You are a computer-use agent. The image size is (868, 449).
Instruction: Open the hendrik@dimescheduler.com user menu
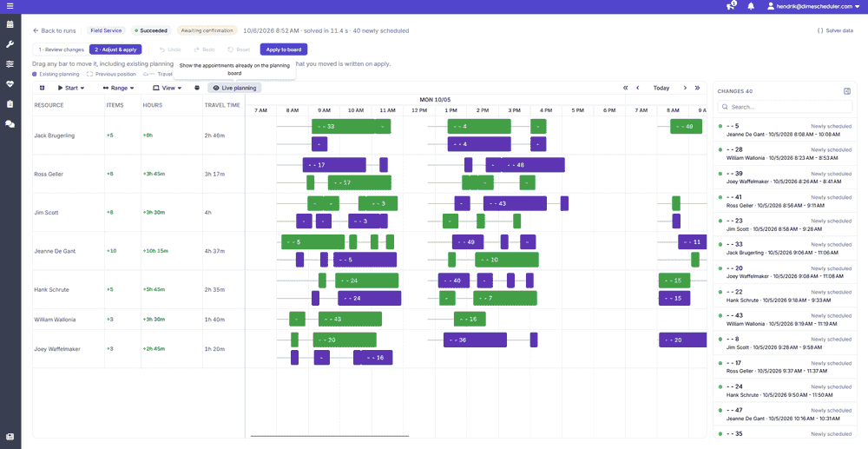click(x=814, y=7)
